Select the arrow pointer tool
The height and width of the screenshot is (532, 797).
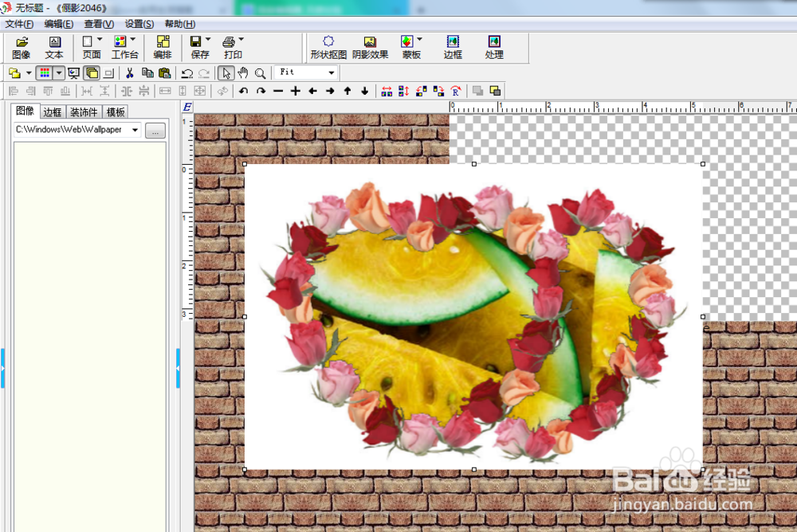pos(226,73)
